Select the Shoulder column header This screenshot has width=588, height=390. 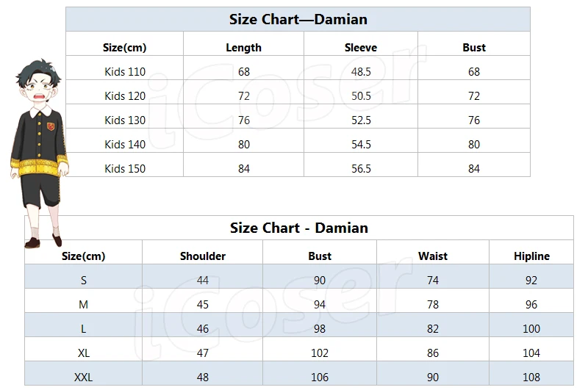203,256
